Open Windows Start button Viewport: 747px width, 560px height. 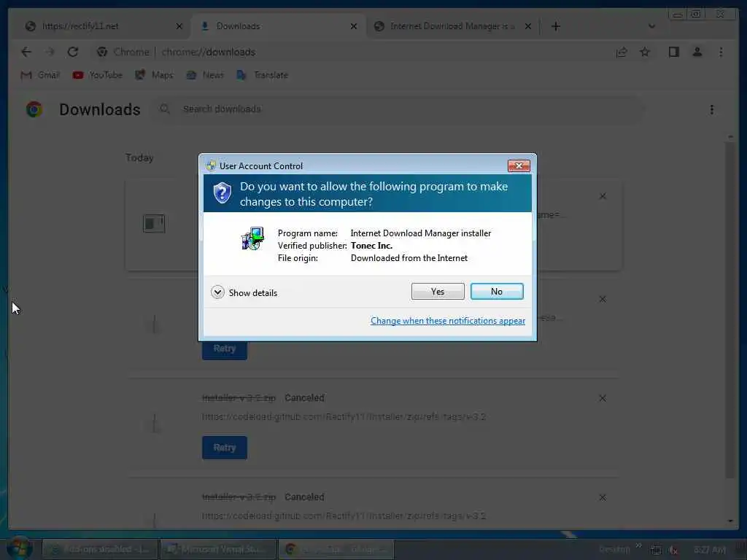(x=20, y=548)
